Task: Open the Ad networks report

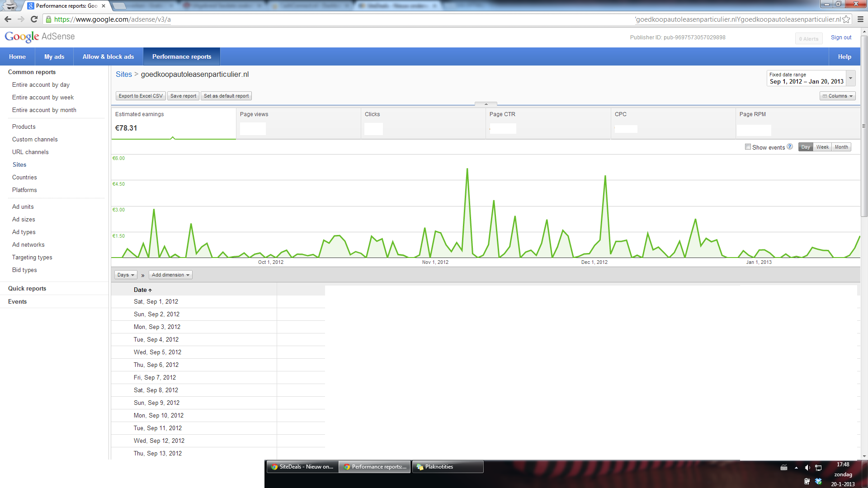Action: [28, 244]
